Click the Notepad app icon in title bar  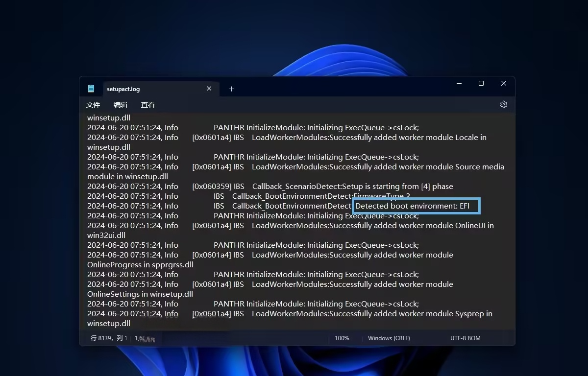point(91,89)
